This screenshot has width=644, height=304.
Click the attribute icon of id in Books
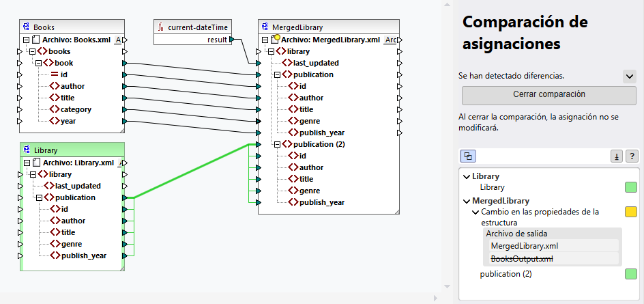point(54,74)
